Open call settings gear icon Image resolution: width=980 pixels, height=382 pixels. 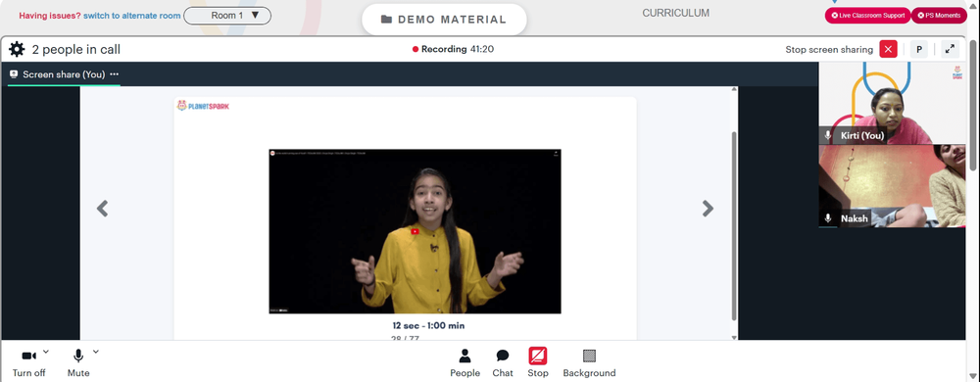(x=17, y=49)
